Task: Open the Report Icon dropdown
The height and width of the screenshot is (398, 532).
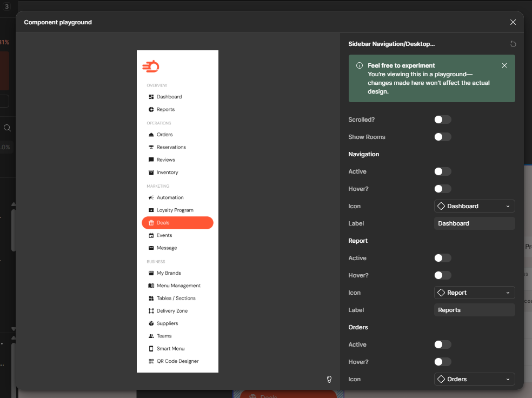Action: (x=474, y=293)
